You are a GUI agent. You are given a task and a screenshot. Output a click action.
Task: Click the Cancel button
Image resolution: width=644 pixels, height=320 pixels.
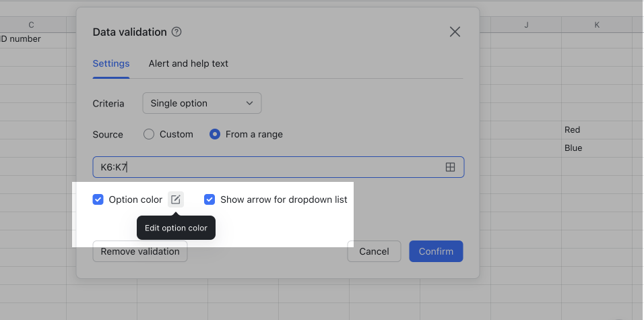pos(374,251)
